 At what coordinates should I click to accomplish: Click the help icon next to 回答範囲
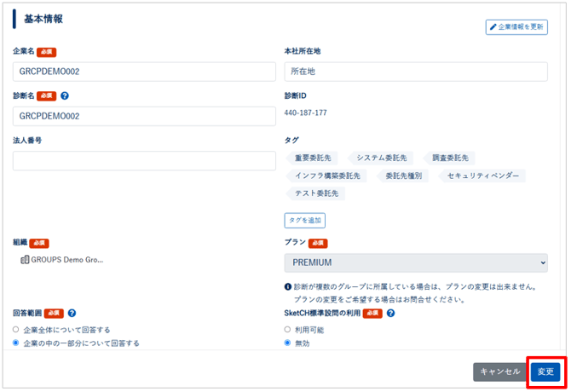click(x=72, y=313)
